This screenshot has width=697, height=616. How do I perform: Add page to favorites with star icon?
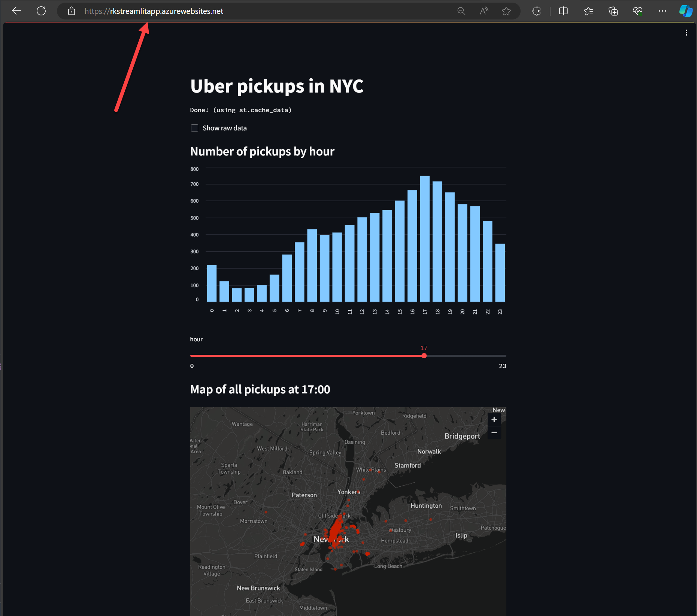point(506,11)
